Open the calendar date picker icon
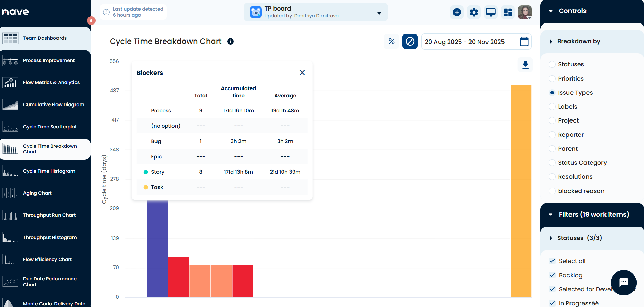 pos(524,42)
